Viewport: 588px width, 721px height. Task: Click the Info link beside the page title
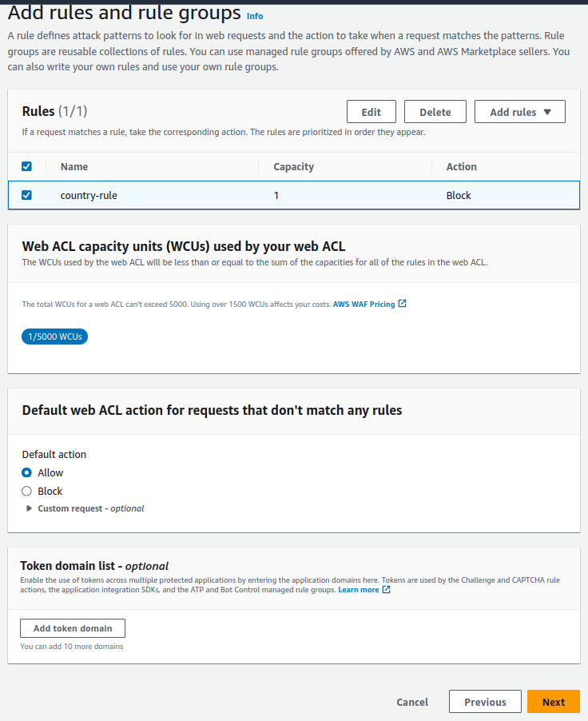(254, 16)
